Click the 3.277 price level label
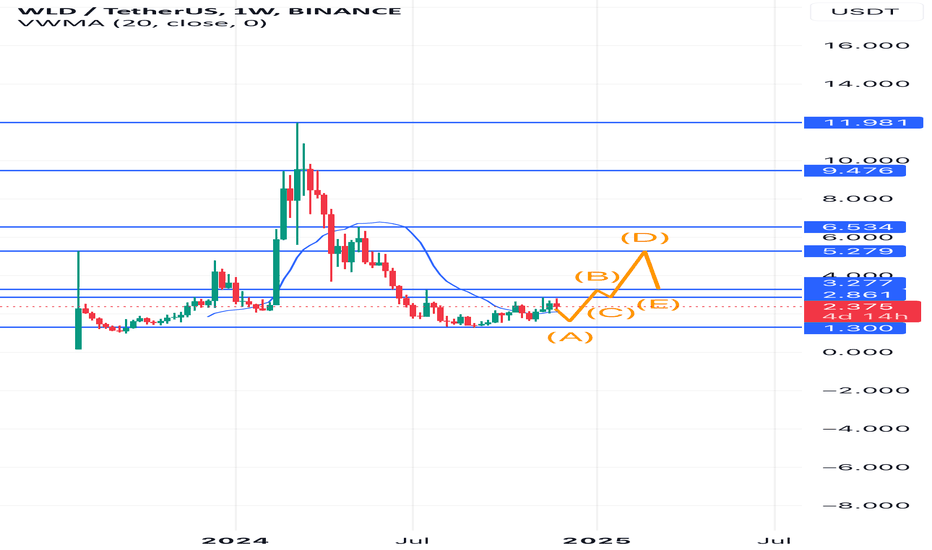This screenshot has width=932, height=550. click(855, 283)
